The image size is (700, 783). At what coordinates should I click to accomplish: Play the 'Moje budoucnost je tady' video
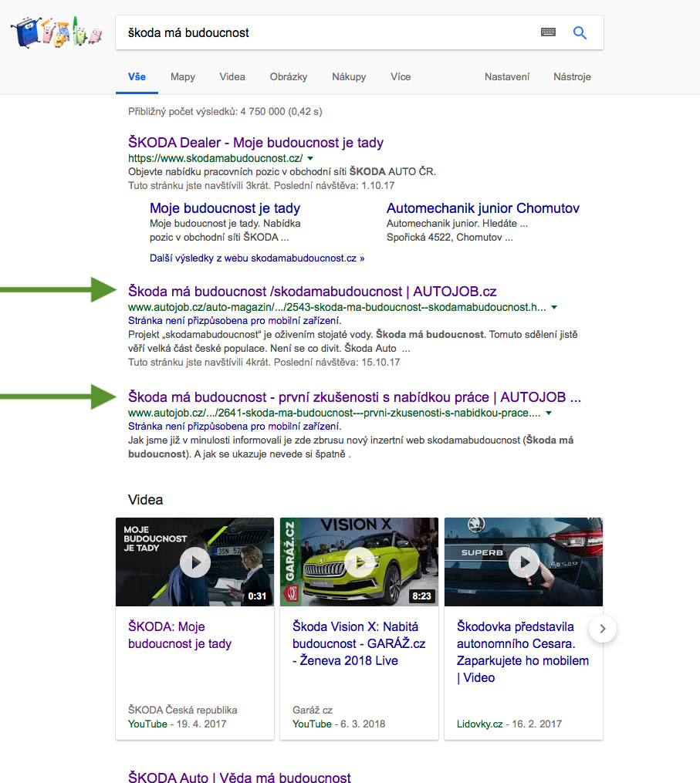pyautogui.click(x=194, y=562)
